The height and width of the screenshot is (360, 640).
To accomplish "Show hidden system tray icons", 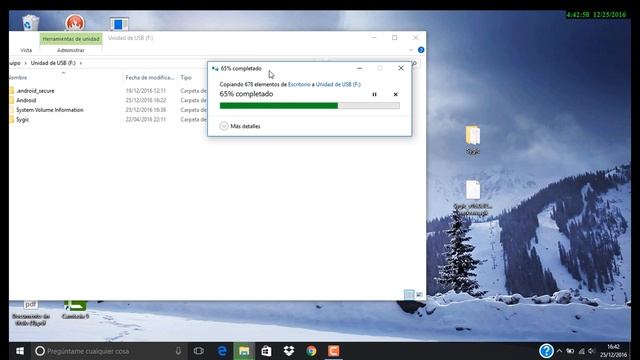I will (x=559, y=351).
